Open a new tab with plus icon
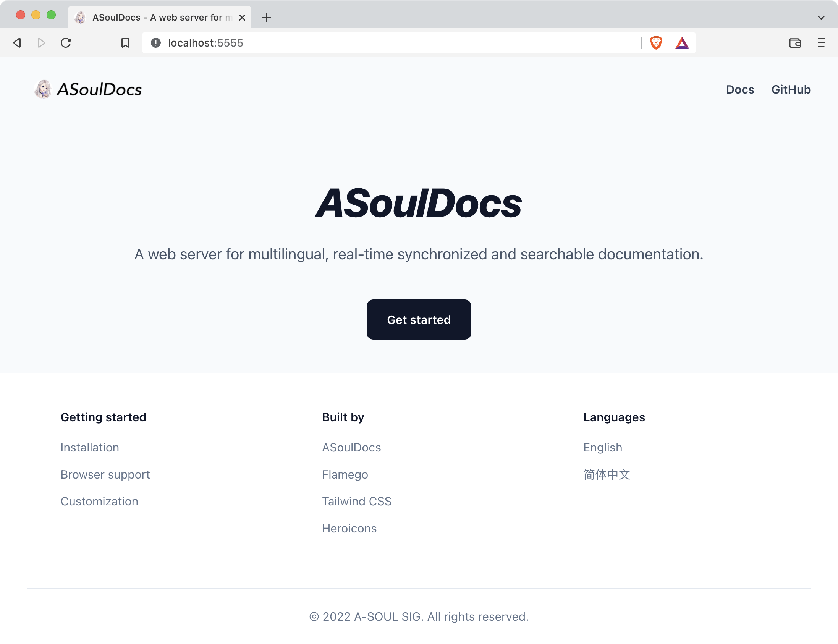The height and width of the screenshot is (644, 838). (x=267, y=17)
